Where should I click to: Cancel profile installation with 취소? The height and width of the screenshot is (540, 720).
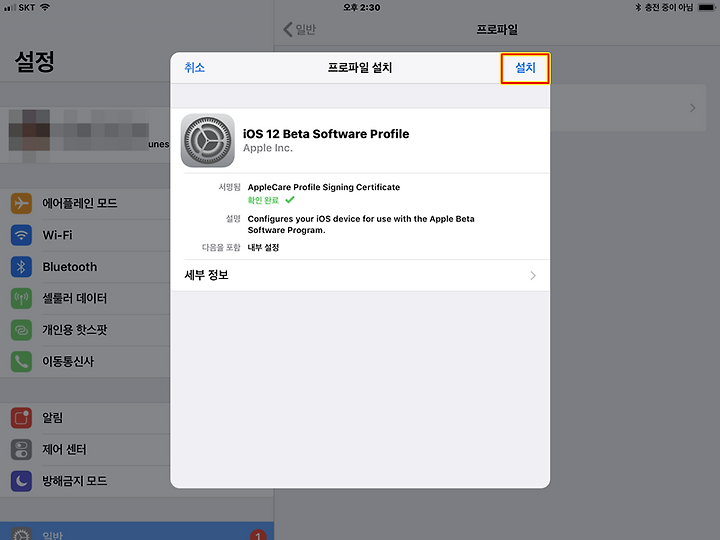[194, 68]
